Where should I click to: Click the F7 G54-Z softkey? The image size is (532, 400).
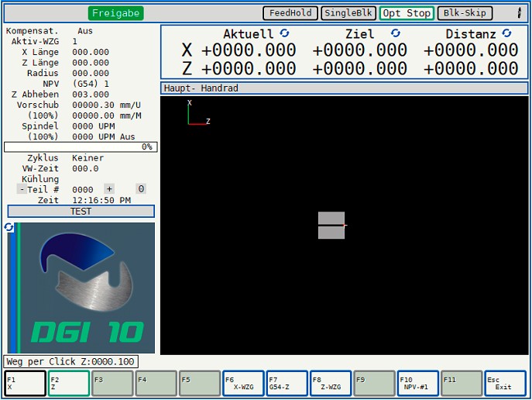click(x=287, y=384)
